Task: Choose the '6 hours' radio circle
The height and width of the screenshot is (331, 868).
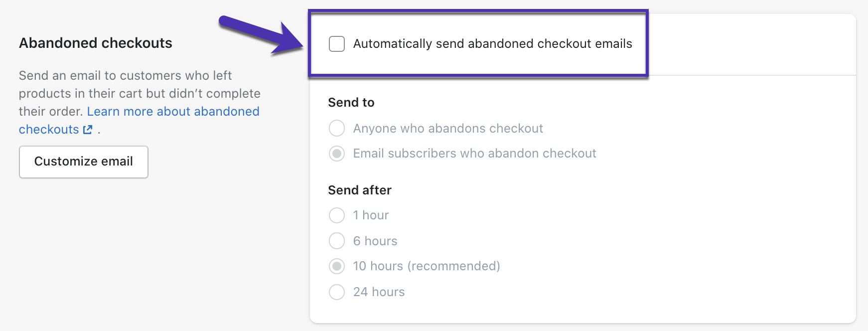Action: [337, 241]
